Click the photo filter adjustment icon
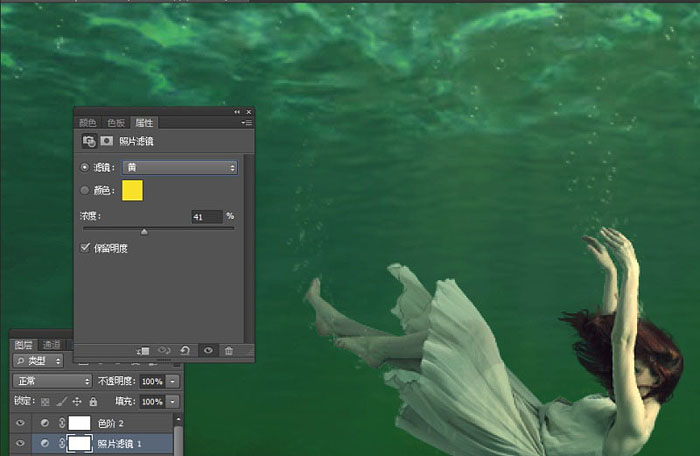This screenshot has height=456, width=700. click(89, 141)
